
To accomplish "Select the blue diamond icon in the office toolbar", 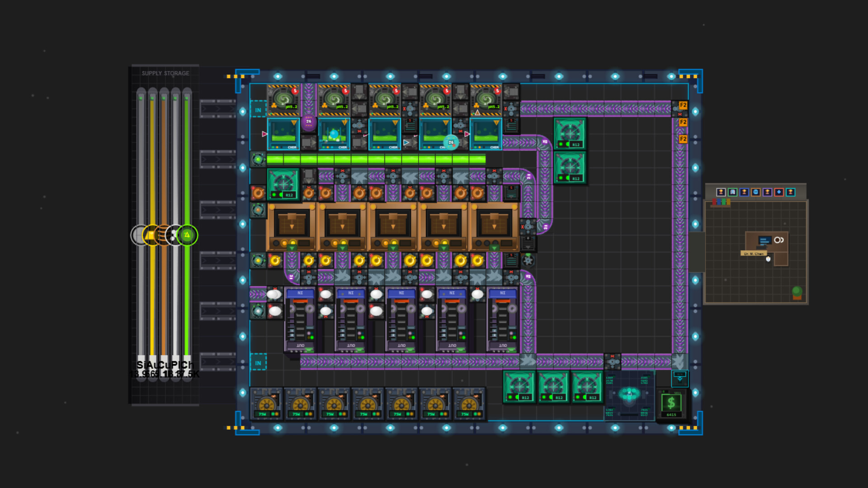I will point(778,192).
